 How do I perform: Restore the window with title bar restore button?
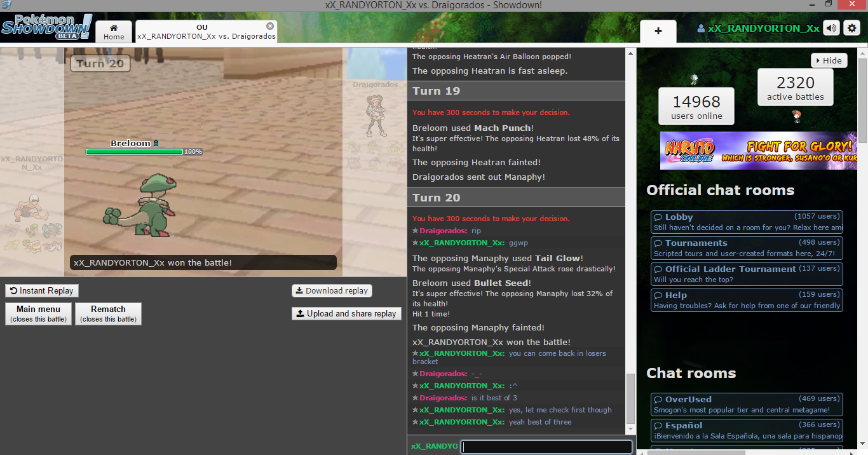[829, 4]
